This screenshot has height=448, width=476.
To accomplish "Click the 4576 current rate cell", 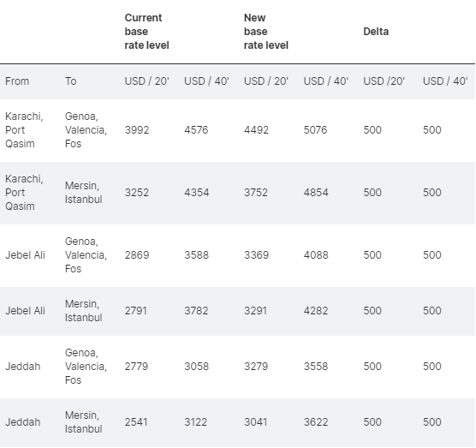I will [x=196, y=130].
